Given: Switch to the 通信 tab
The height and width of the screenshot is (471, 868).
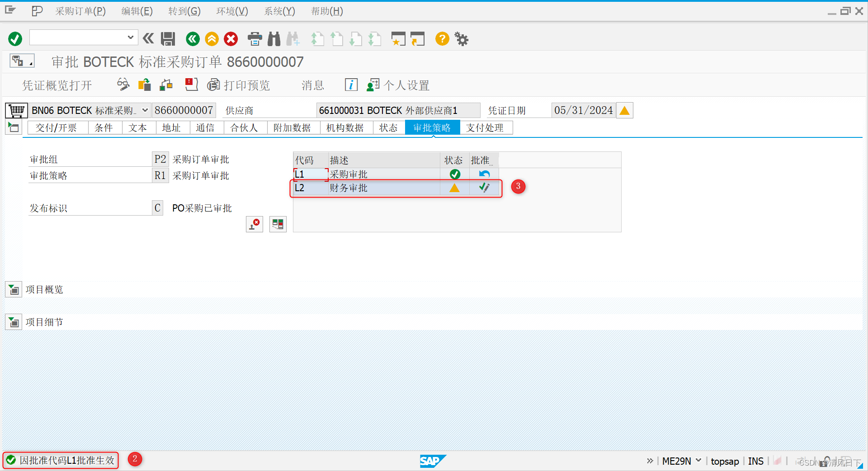Looking at the screenshot, I should [207, 128].
